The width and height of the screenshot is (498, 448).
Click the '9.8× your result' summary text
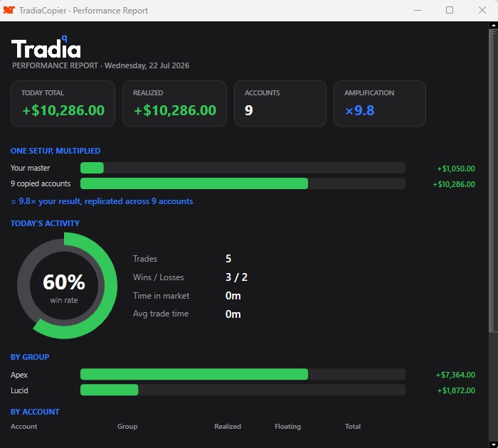tap(102, 201)
